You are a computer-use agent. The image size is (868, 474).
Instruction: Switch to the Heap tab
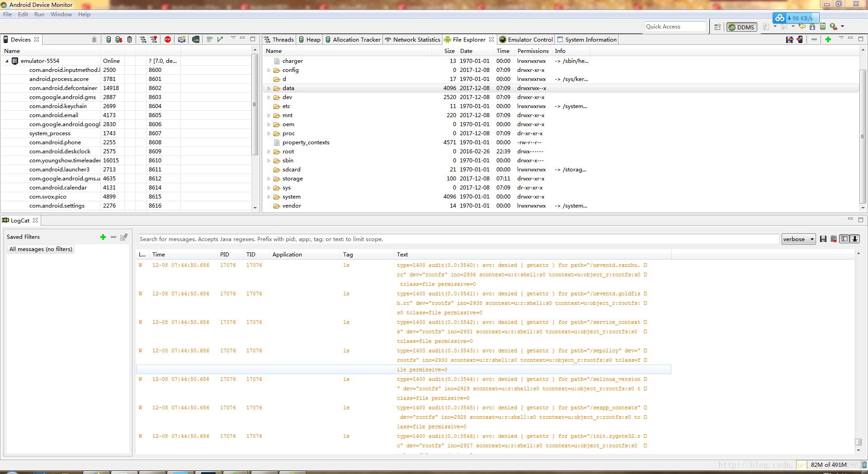310,40
